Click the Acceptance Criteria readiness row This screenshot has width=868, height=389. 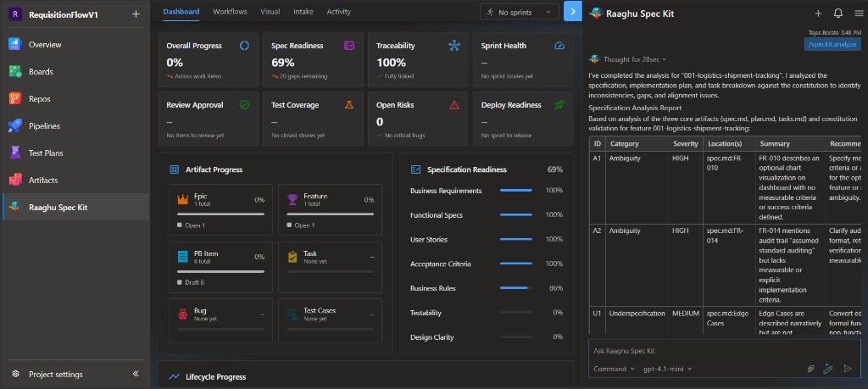click(x=487, y=264)
